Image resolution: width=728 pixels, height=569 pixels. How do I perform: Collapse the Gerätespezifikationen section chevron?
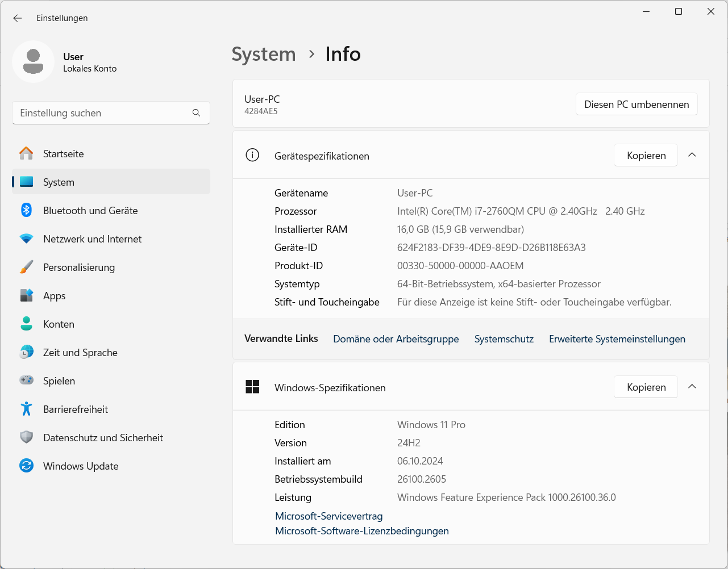pyautogui.click(x=692, y=155)
